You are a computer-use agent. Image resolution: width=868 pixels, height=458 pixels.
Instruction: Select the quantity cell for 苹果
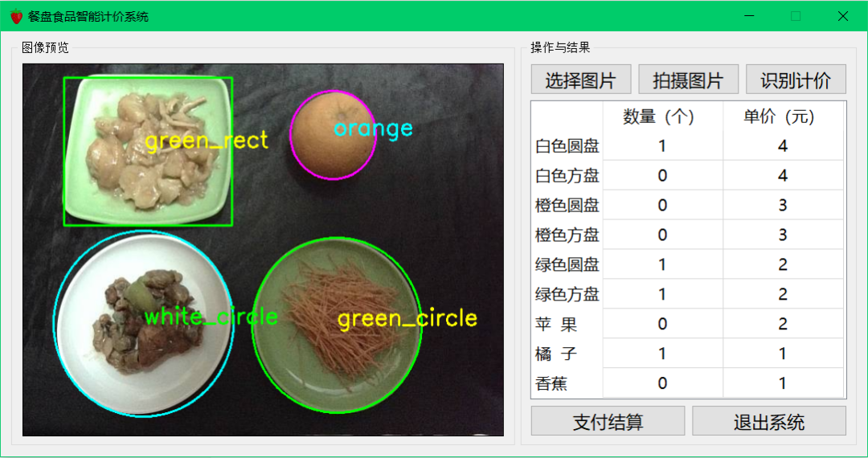pos(662,324)
